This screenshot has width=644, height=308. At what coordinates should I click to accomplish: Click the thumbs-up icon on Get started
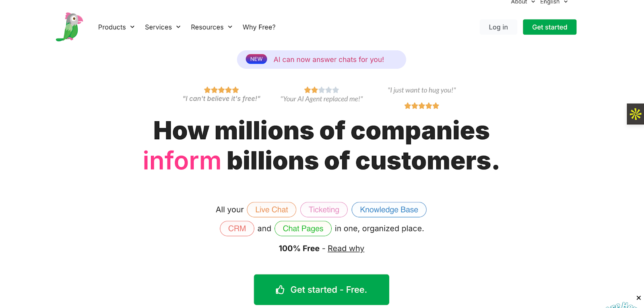coord(280,290)
